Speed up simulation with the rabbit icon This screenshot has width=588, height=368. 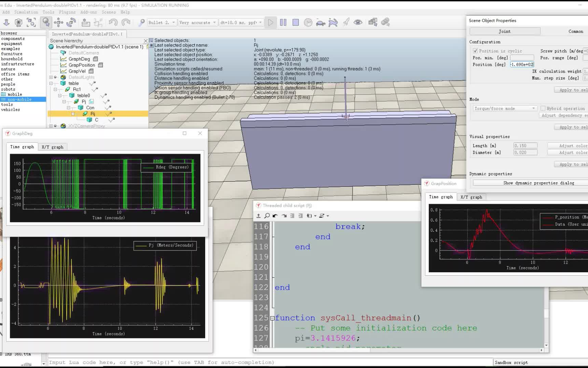pos(333,22)
